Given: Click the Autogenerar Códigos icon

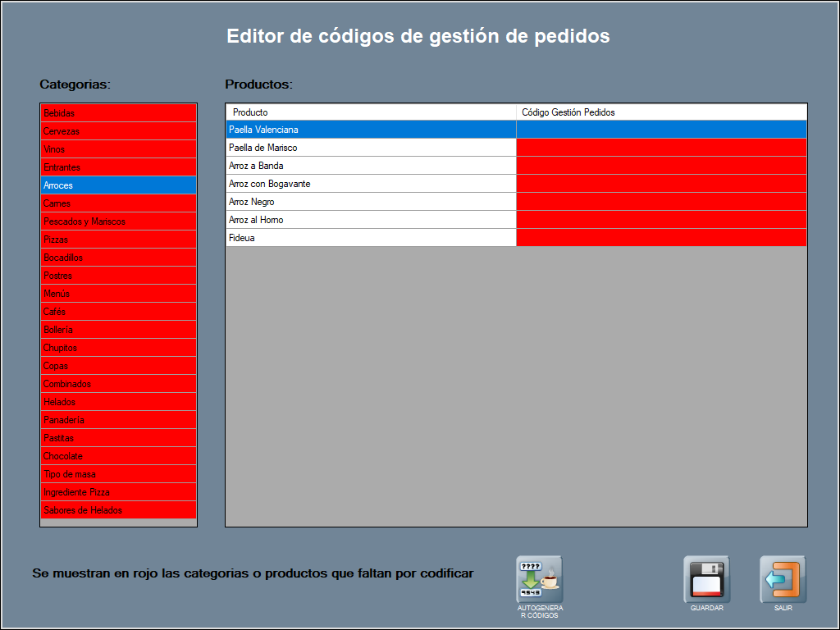Looking at the screenshot, I should point(539,579).
